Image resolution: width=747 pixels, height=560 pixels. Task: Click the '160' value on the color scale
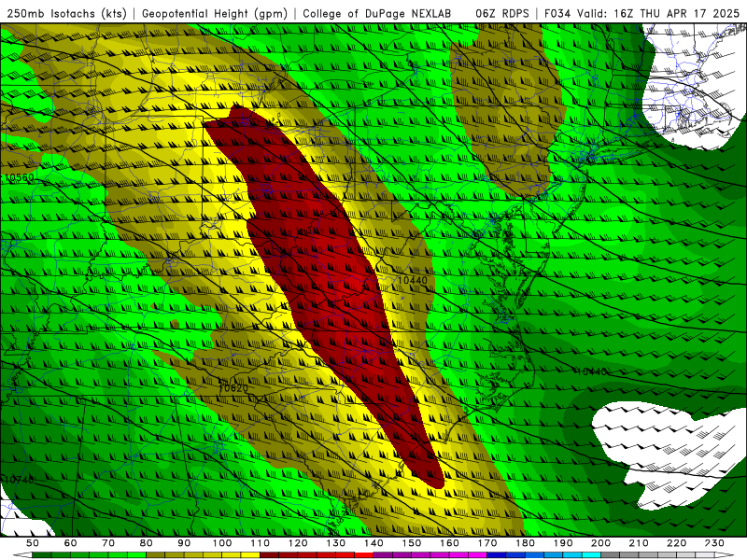coord(449,543)
